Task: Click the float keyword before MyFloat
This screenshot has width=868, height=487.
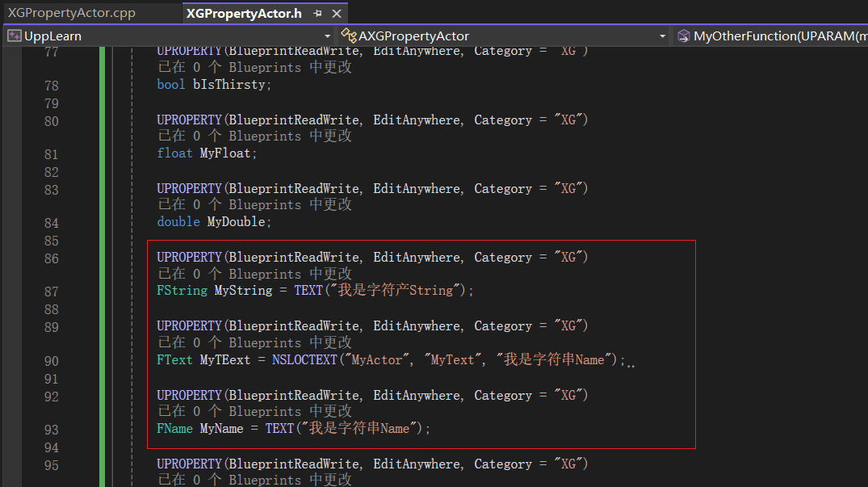Action: [174, 153]
